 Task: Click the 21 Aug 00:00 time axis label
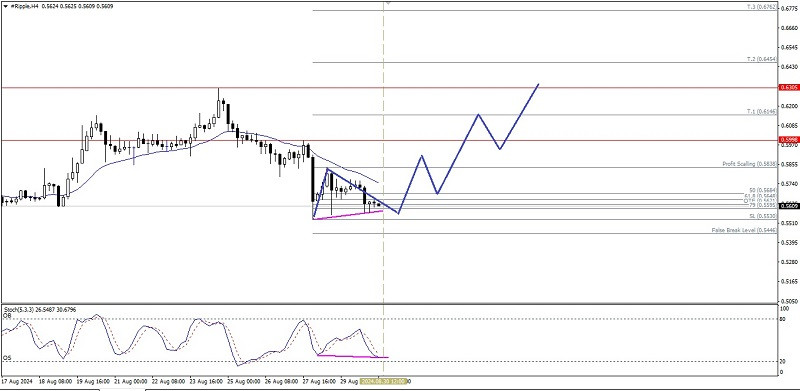tap(132, 381)
